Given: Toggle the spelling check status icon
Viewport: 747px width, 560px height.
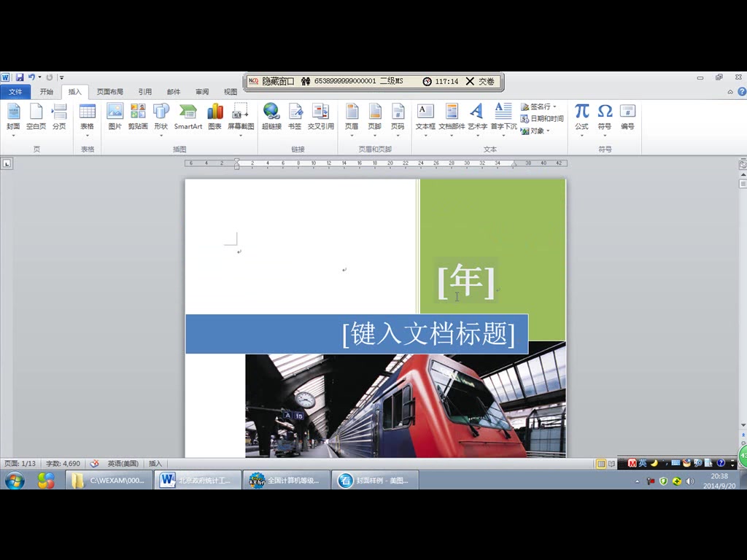Looking at the screenshot, I should [x=93, y=463].
